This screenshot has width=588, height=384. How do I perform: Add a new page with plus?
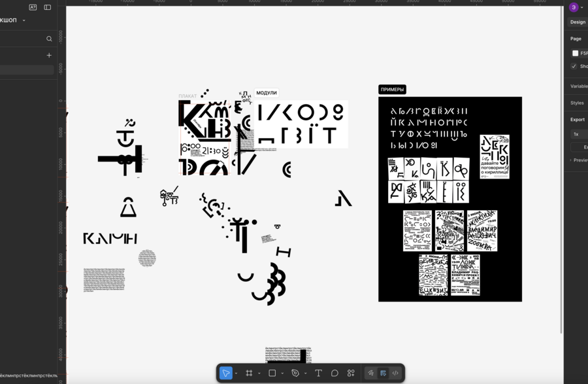pyautogui.click(x=49, y=55)
